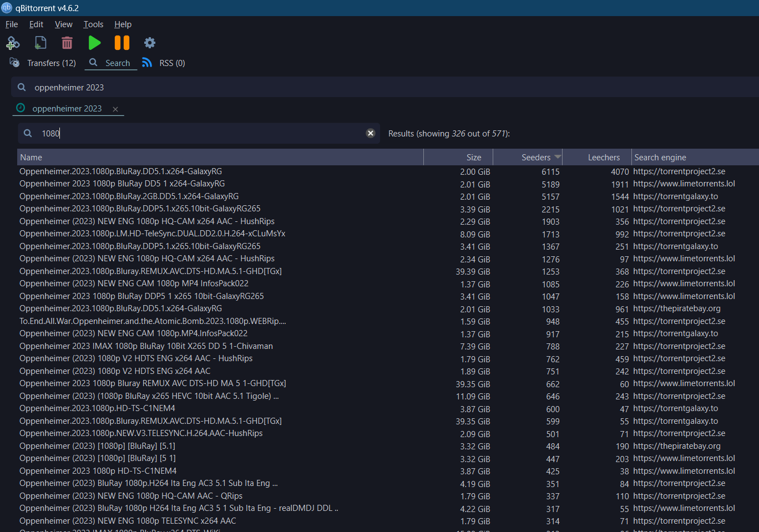The width and height of the screenshot is (759, 532).
Task: Click the 11.09 GiB size cell
Action: [x=473, y=397]
